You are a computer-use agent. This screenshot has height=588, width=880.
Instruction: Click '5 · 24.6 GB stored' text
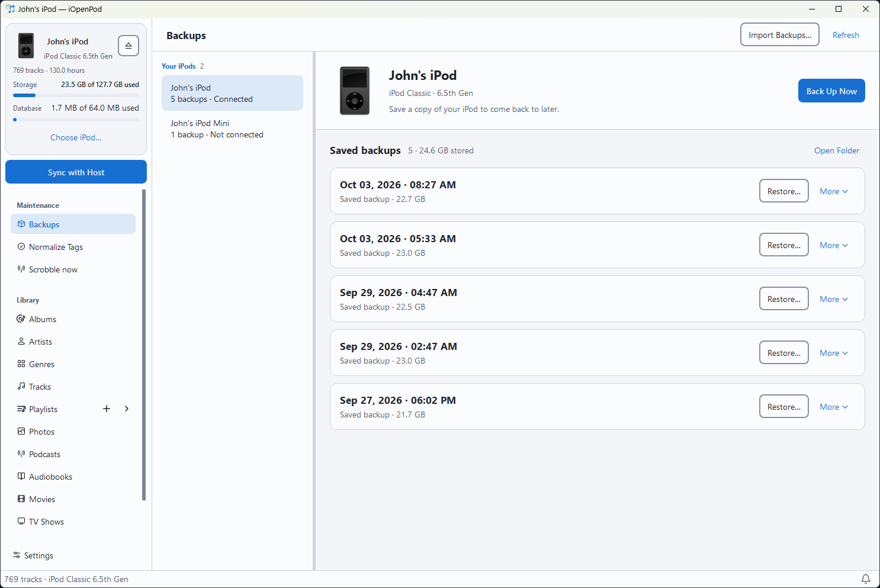[441, 150]
